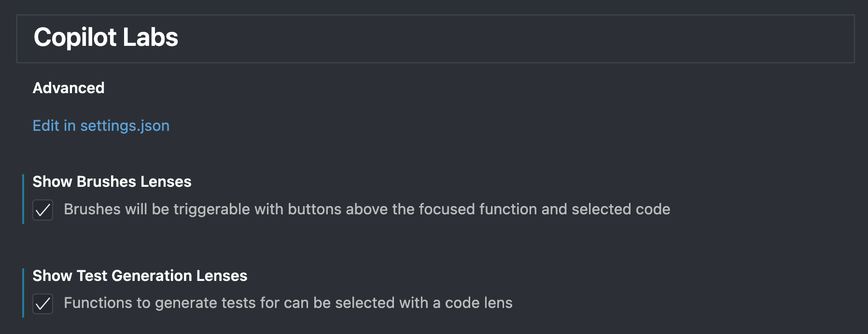
Task: Turn off code lens test function selection
Action: coord(42,304)
